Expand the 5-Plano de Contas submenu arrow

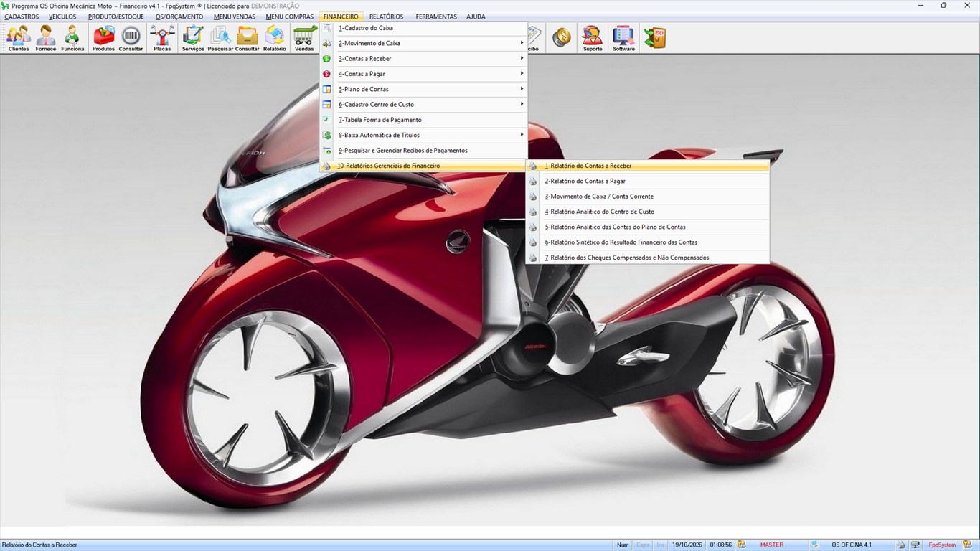[x=522, y=89]
